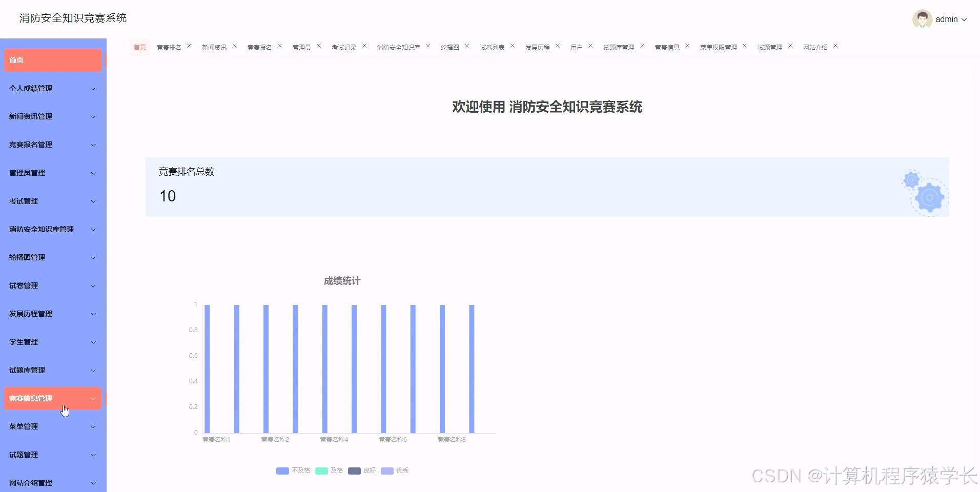Click the admin avatar picture
The height and width of the screenshot is (492, 980).
[x=922, y=19]
